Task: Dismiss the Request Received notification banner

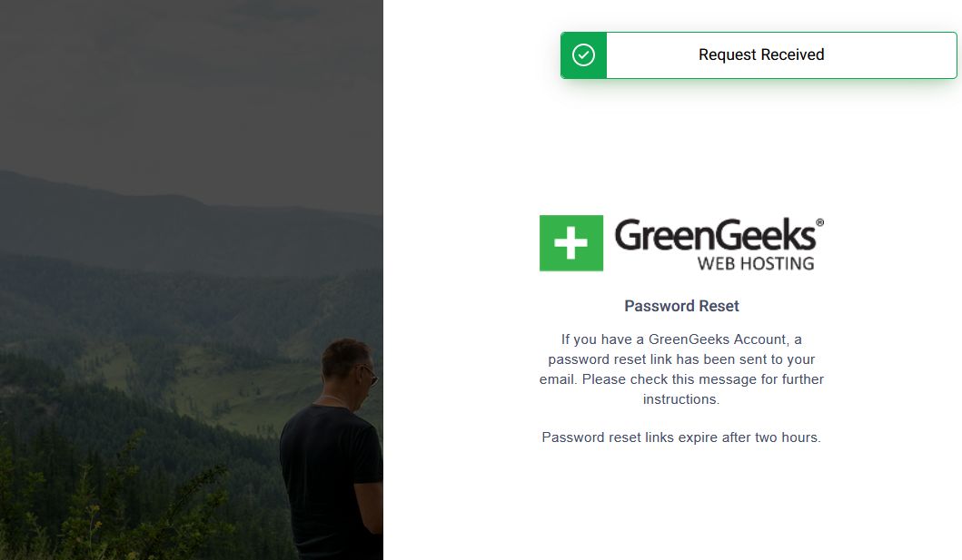Action: 759,55
